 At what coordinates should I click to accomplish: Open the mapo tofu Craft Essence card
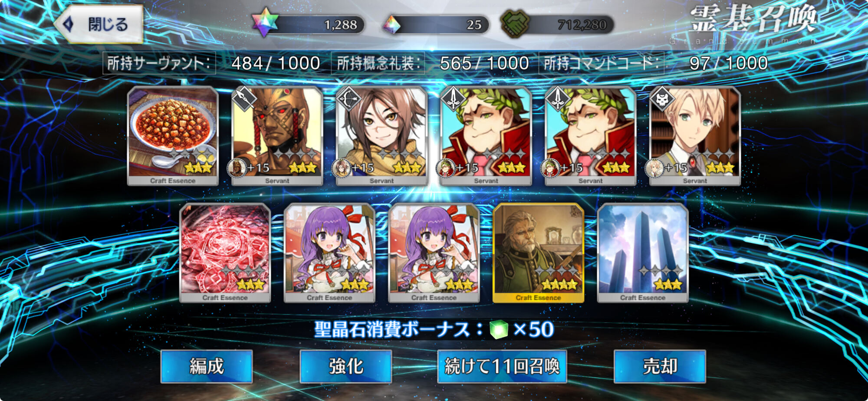tap(173, 136)
